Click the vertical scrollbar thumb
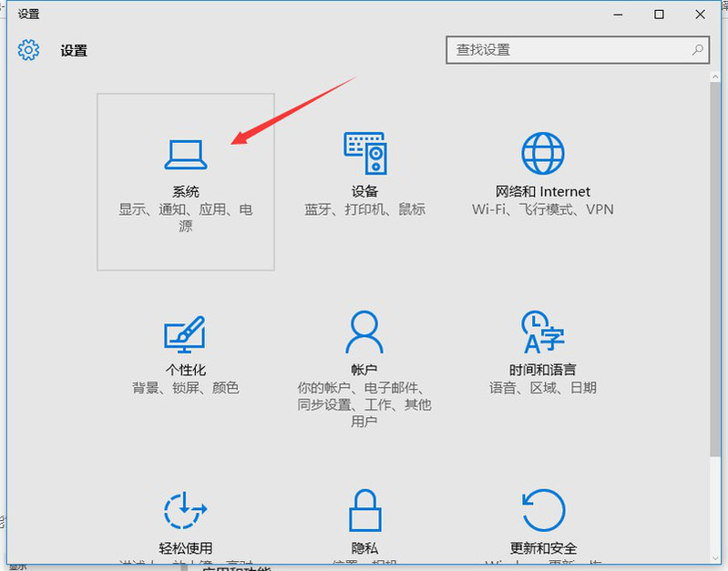 [x=715, y=270]
